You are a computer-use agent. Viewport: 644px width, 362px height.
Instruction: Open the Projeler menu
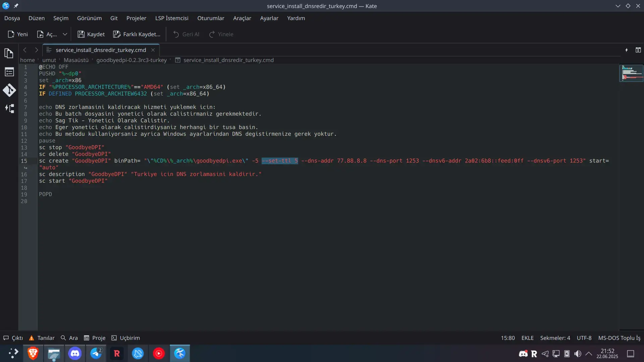pos(136,18)
